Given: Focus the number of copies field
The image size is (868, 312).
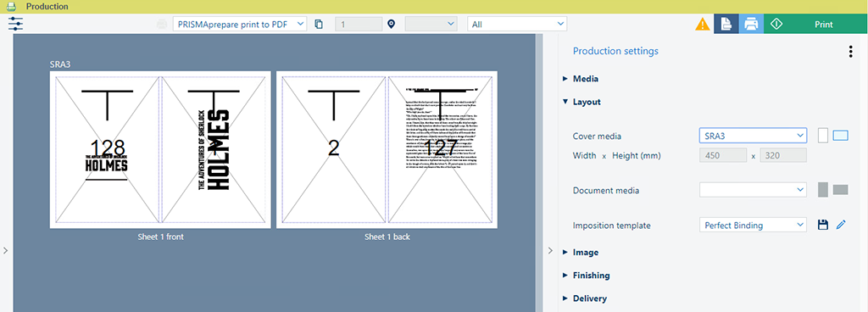Looking at the screenshot, I should tap(359, 24).
